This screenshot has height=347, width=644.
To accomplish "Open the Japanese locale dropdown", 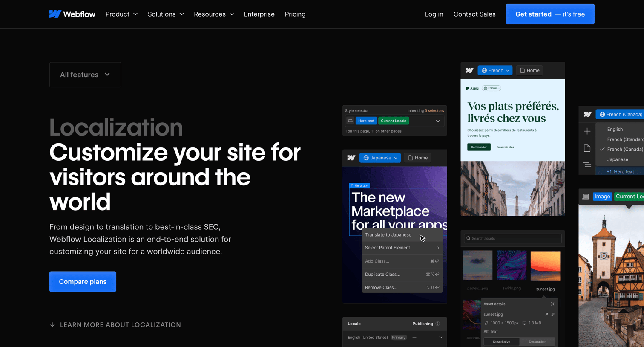I will click(x=380, y=158).
